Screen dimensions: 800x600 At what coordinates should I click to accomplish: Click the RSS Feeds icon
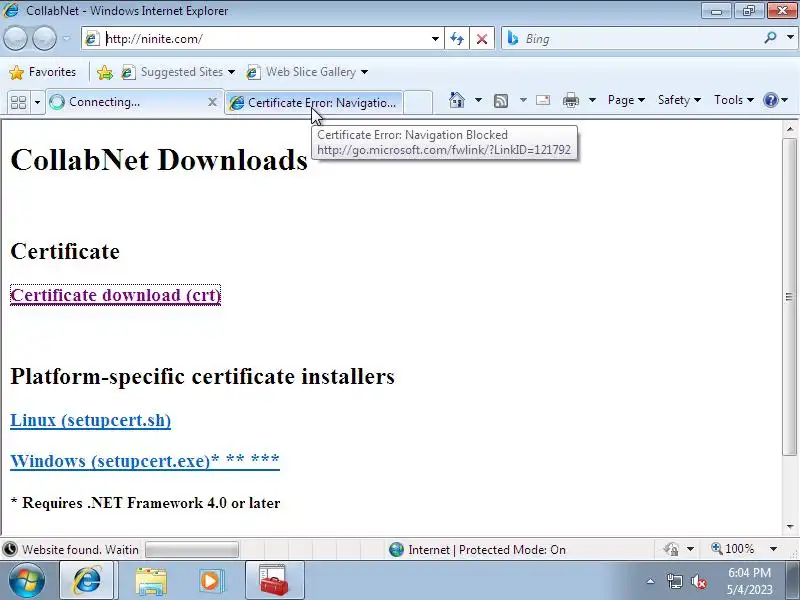coord(501,101)
